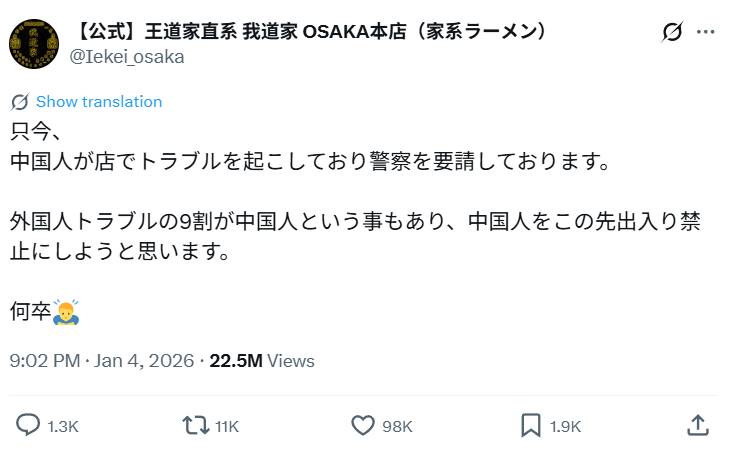View the 22.5M Views analytics
The height and width of the screenshot is (452, 731).
pos(262,361)
